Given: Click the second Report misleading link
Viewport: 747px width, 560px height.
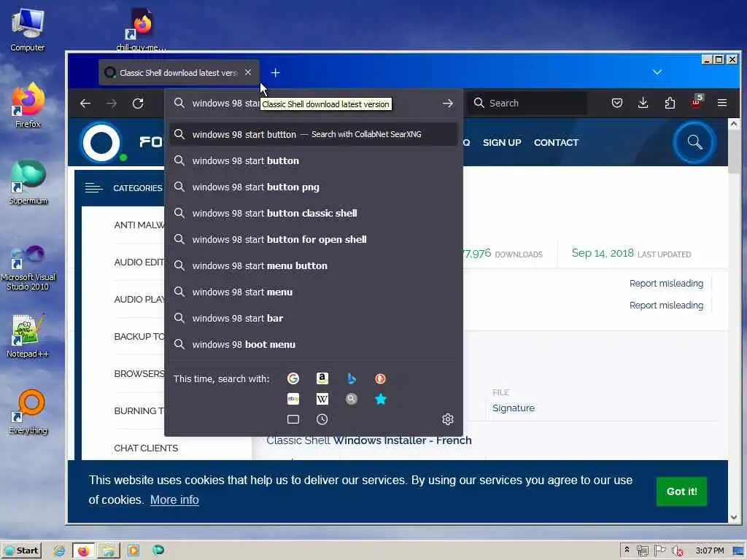Looking at the screenshot, I should (666, 306).
